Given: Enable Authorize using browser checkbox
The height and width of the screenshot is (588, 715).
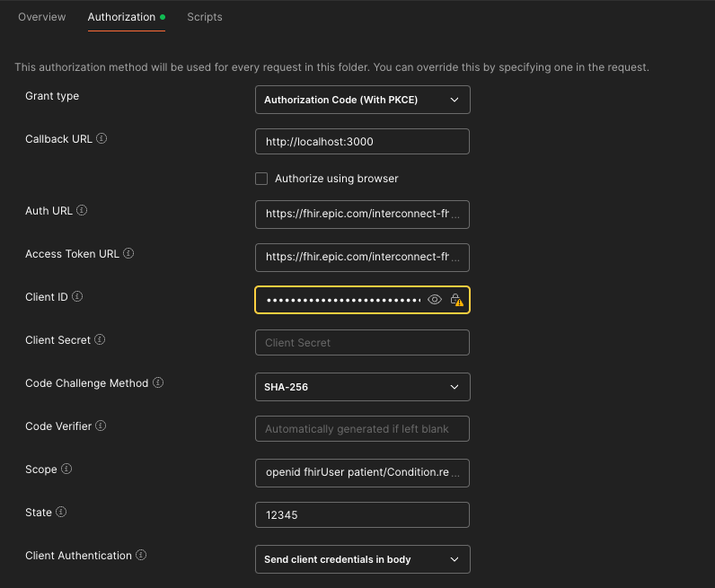Looking at the screenshot, I should [261, 179].
